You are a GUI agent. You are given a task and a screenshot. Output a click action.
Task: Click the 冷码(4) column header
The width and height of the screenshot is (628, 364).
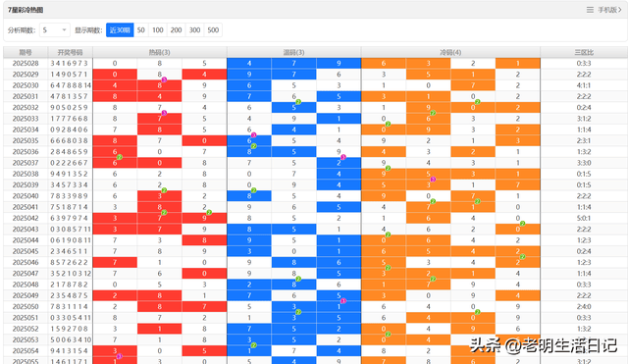coord(450,52)
